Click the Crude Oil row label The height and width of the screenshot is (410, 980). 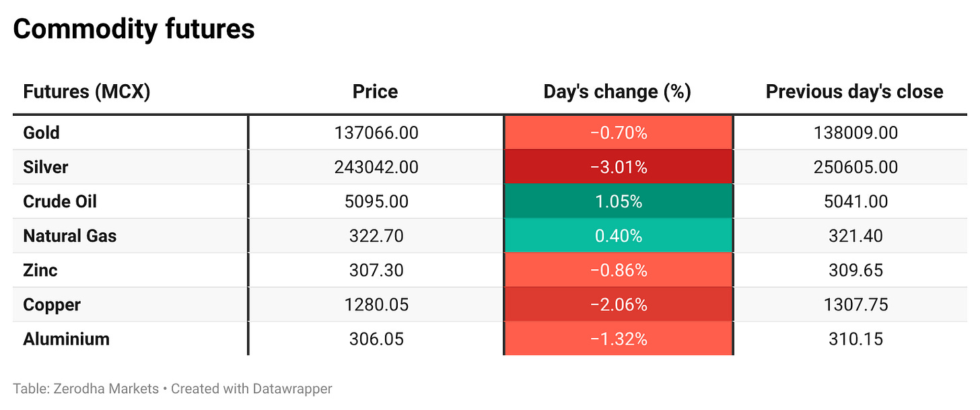tap(60, 201)
